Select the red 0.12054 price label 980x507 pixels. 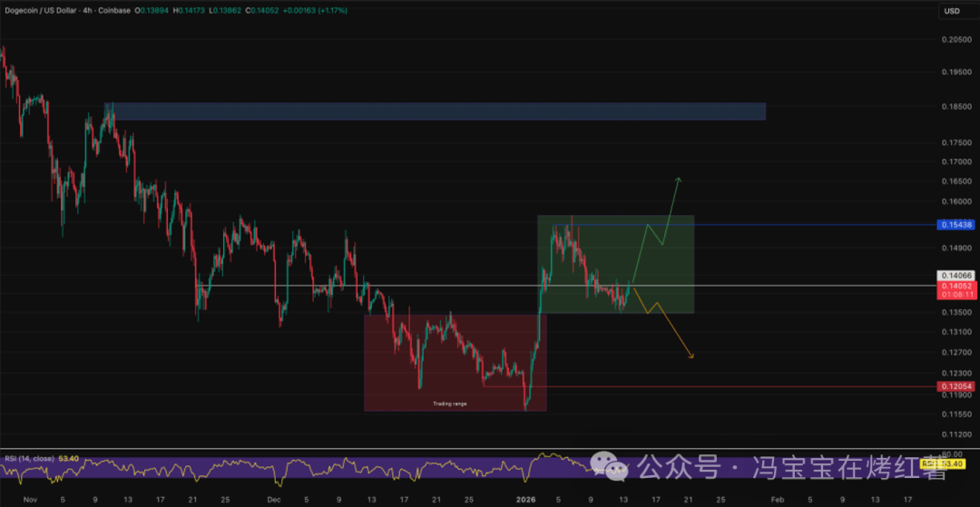point(955,386)
